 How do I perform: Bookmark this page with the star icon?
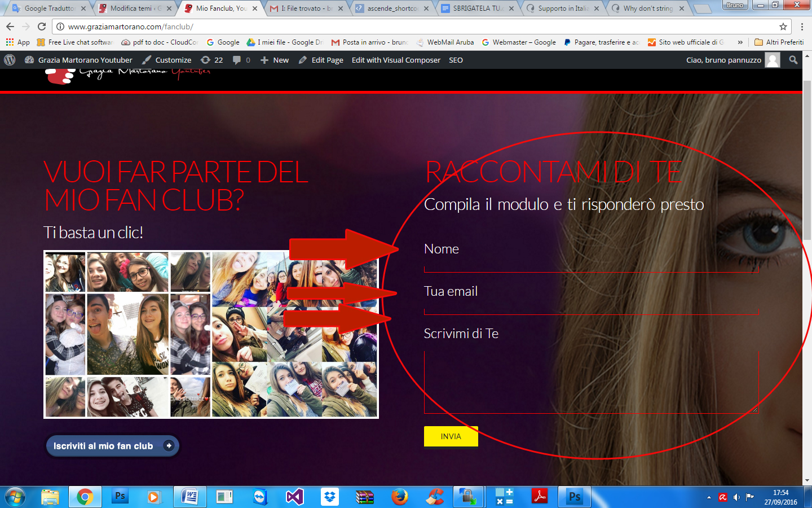point(783,27)
